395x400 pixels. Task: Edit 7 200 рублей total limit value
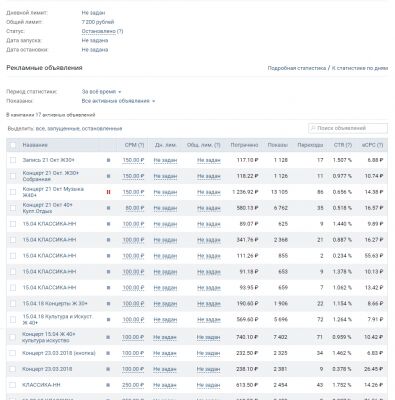(x=98, y=22)
